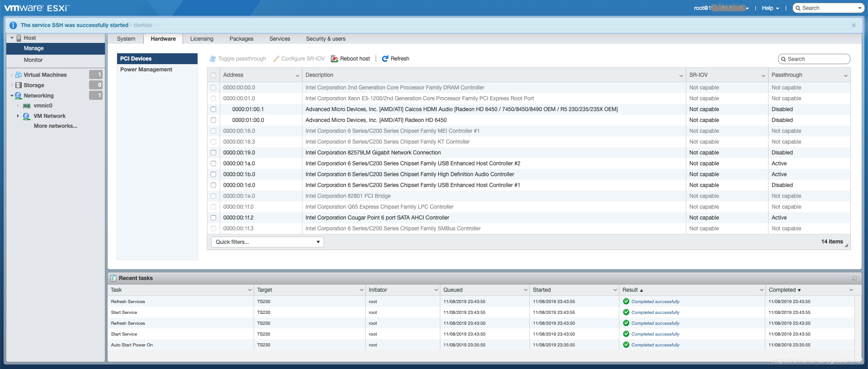This screenshot has width=868, height=369.
Task: Click the vmnic0 network adapter icon
Action: coord(27,106)
